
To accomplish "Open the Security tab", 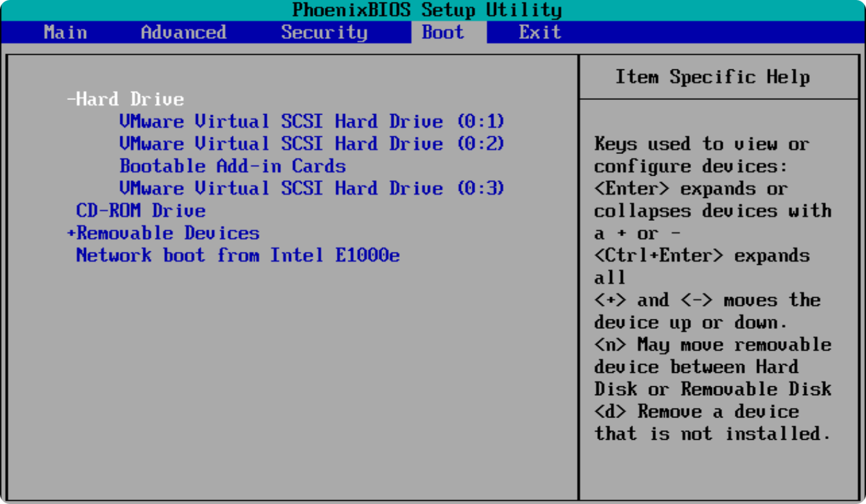I will (x=324, y=32).
